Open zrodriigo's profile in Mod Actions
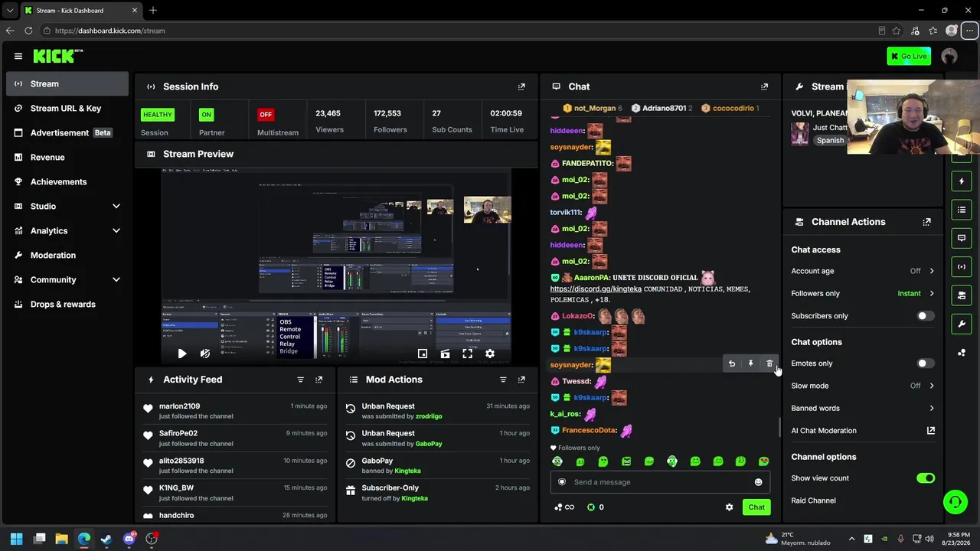 coord(429,416)
